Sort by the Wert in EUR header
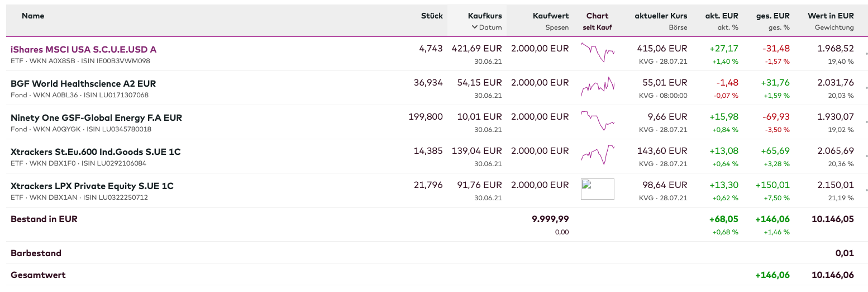The width and height of the screenshot is (868, 292). click(831, 16)
